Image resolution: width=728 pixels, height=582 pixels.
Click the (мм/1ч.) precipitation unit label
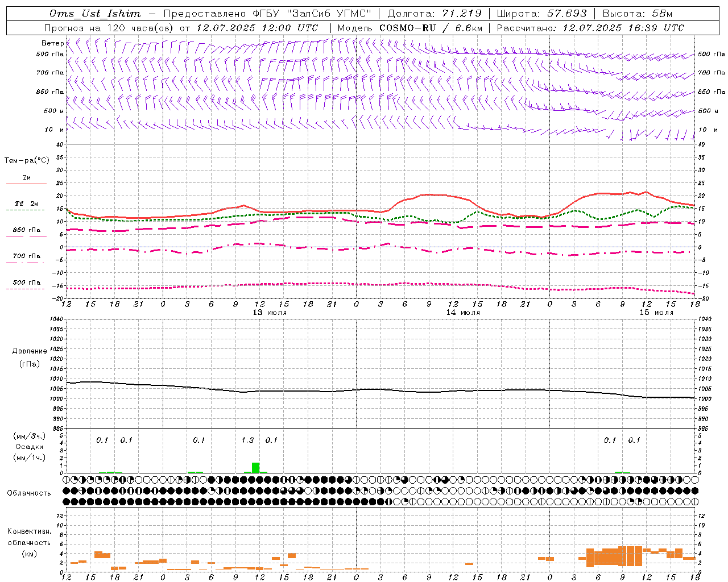[x=29, y=458]
